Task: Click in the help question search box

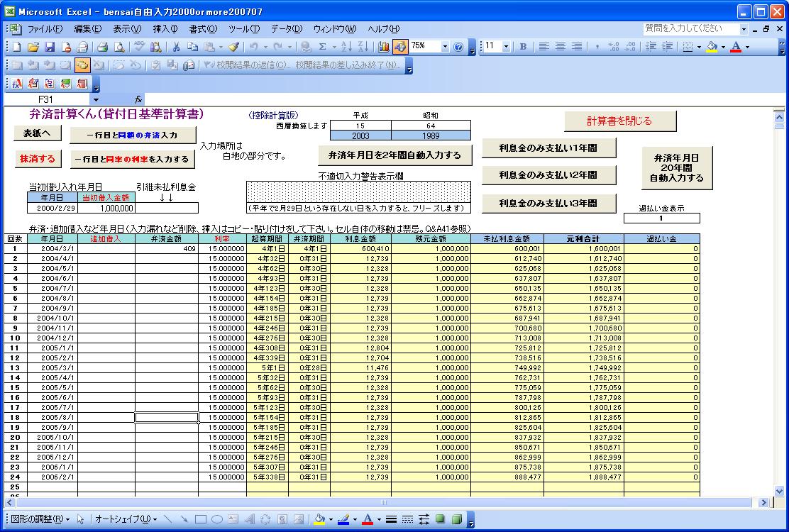Action: pos(690,28)
